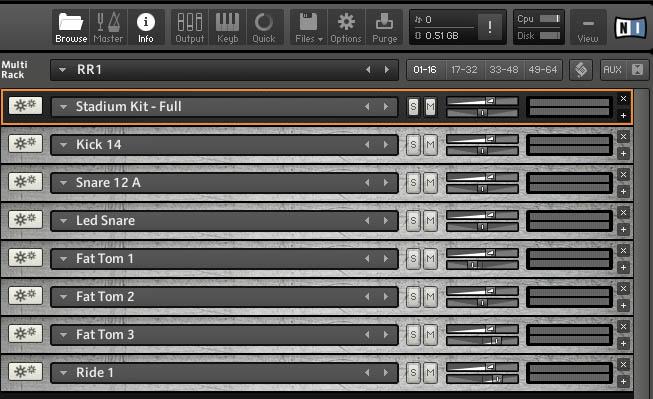This screenshot has width=653, height=399.
Task: Open Kick 14 edit wrench
Action: pos(25,144)
